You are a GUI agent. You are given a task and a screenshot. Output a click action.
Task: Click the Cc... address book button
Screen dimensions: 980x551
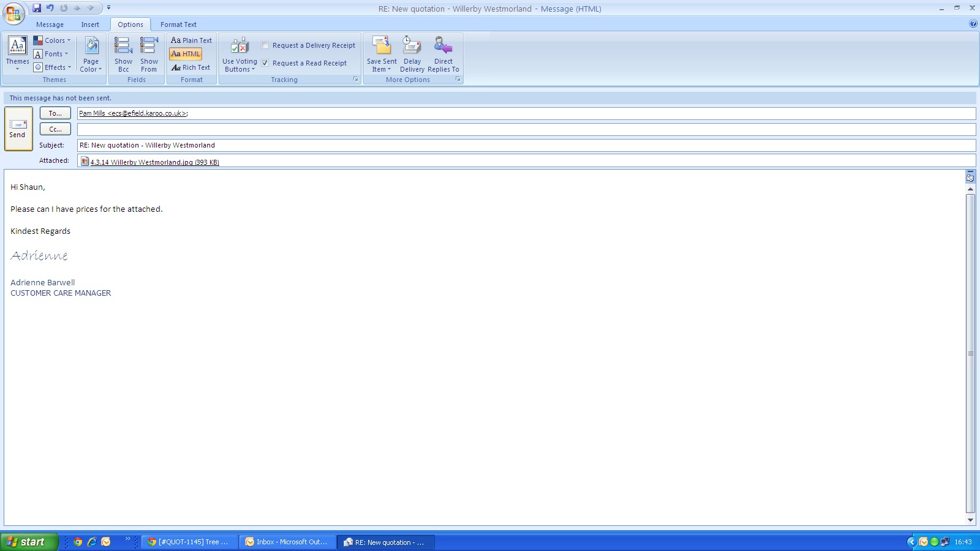[x=55, y=129]
